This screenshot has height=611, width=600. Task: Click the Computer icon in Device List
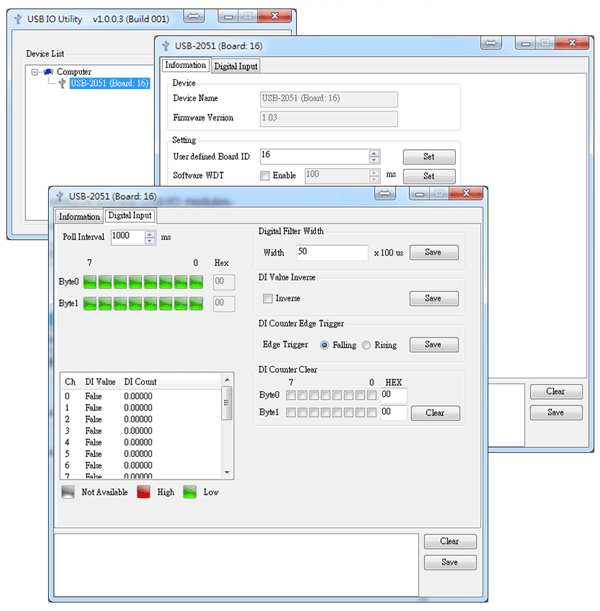[48, 72]
